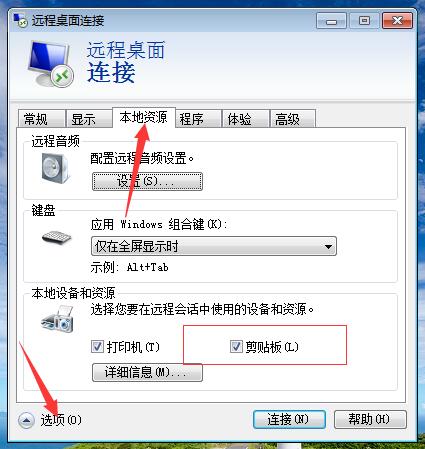Click the large computer monitor banner icon
The image size is (425, 449).
click(x=50, y=64)
